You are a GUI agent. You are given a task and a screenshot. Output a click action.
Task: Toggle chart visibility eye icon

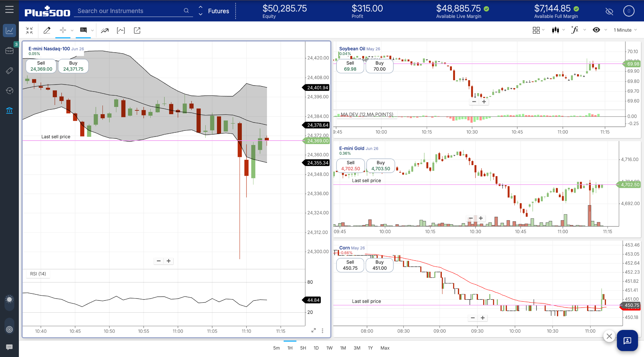(x=596, y=30)
